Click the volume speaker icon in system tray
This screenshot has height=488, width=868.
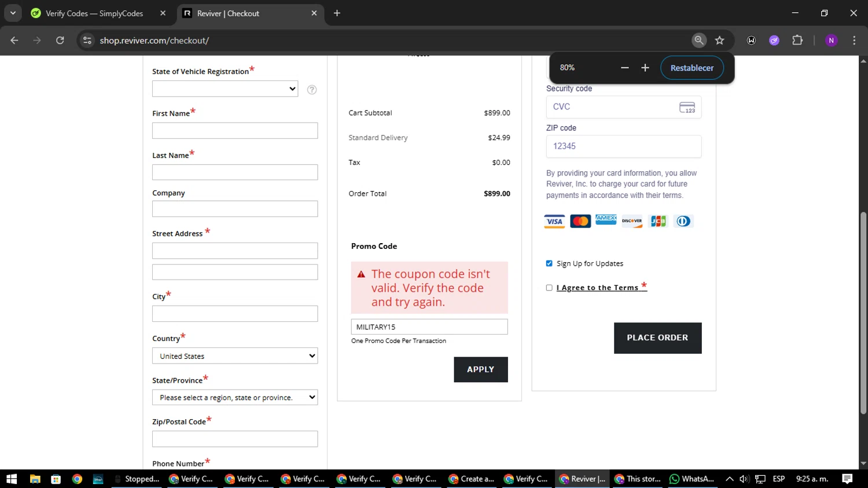(x=745, y=479)
